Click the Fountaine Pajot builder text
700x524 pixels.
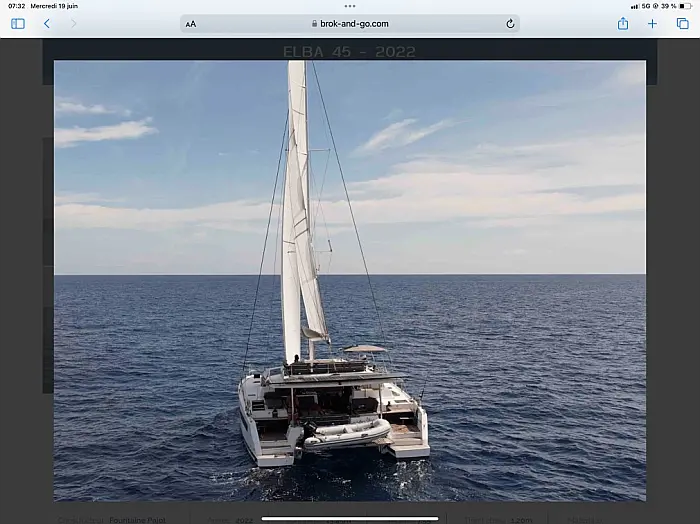(138, 520)
